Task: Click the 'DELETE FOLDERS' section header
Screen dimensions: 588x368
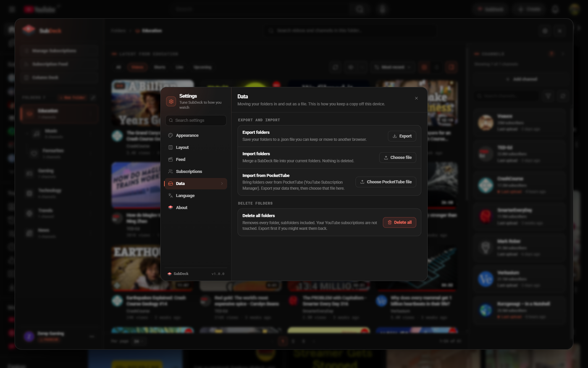Action: point(255,204)
